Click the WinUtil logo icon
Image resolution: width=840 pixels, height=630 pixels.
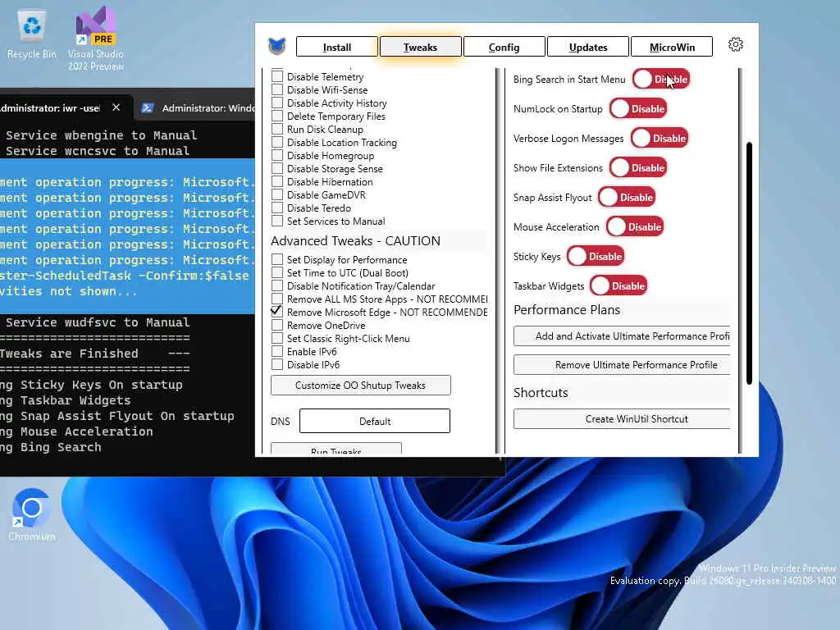(x=277, y=46)
